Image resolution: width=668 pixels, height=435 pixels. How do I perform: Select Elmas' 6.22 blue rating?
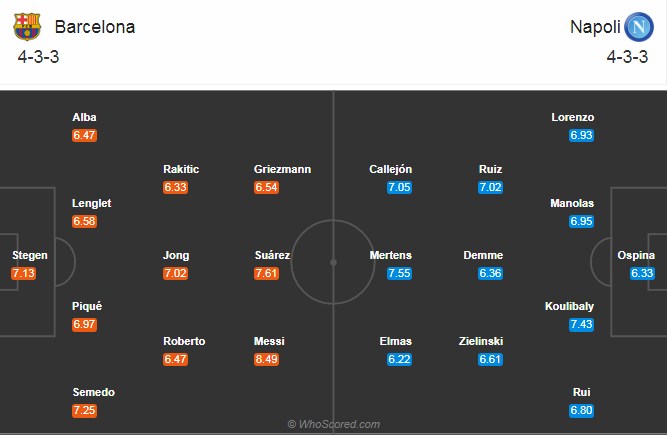(x=399, y=359)
